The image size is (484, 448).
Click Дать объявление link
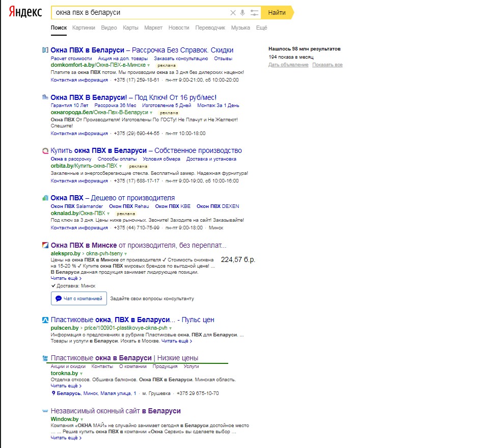point(288,65)
